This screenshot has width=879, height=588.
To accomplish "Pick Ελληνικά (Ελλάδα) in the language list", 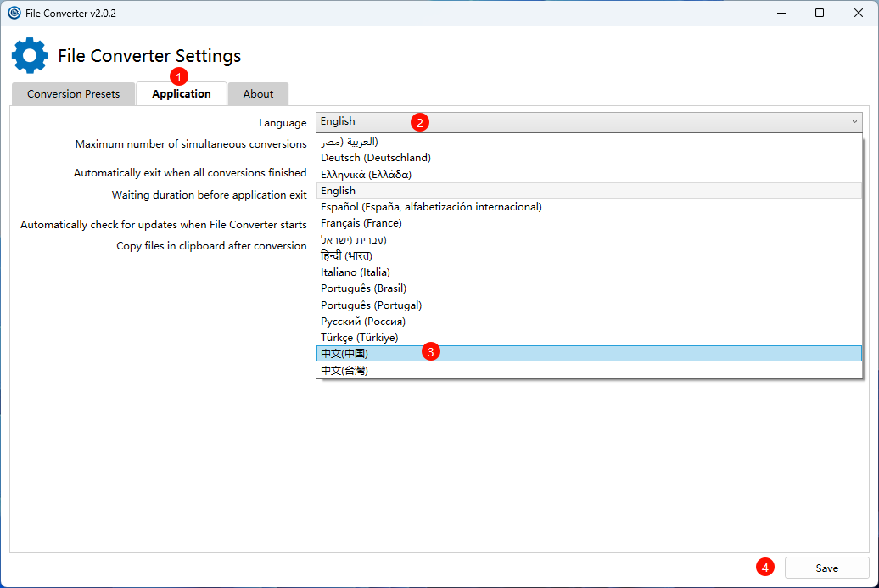I will click(589, 174).
